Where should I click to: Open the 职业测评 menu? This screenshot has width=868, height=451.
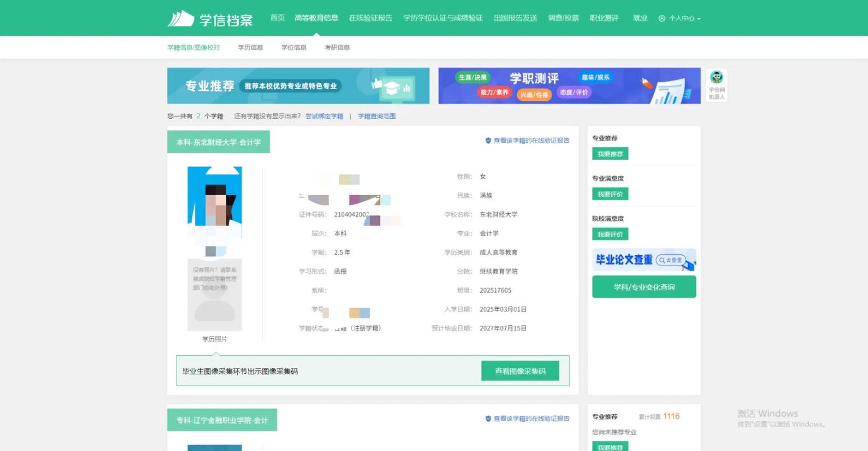click(x=604, y=18)
